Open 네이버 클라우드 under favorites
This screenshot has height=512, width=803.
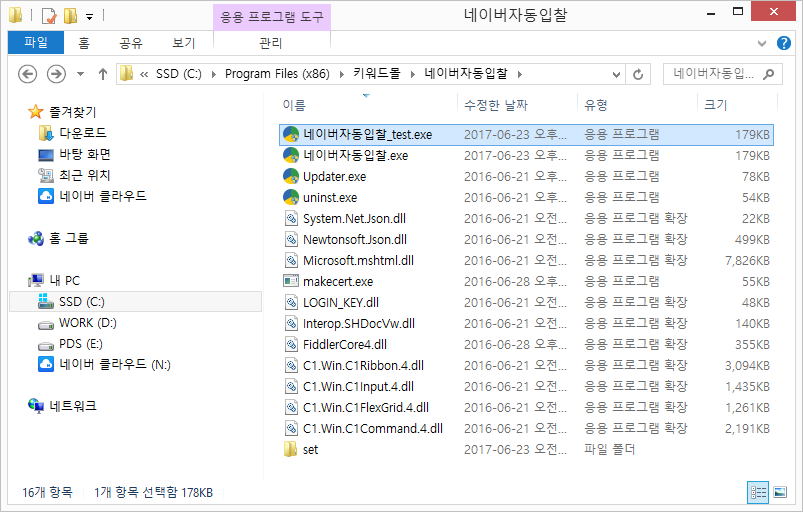(93, 196)
